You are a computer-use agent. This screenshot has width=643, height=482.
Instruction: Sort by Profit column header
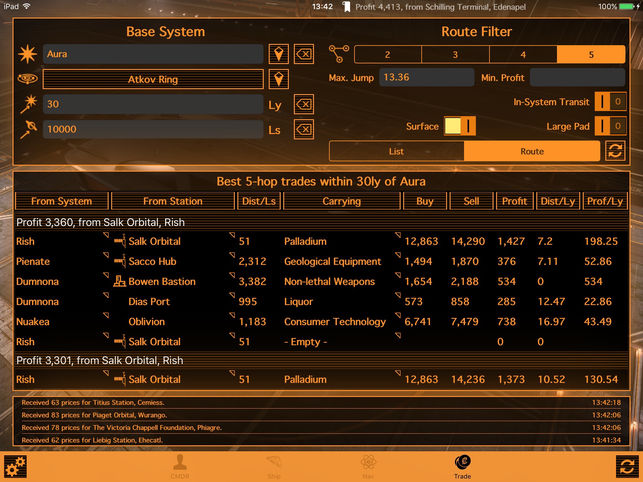514,201
